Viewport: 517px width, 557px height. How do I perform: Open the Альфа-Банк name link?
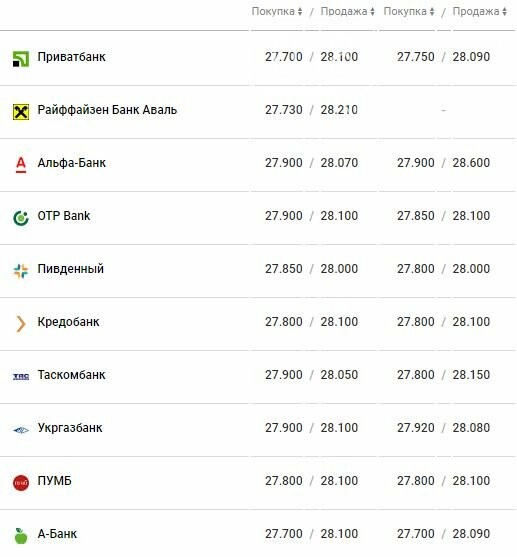[72, 163]
